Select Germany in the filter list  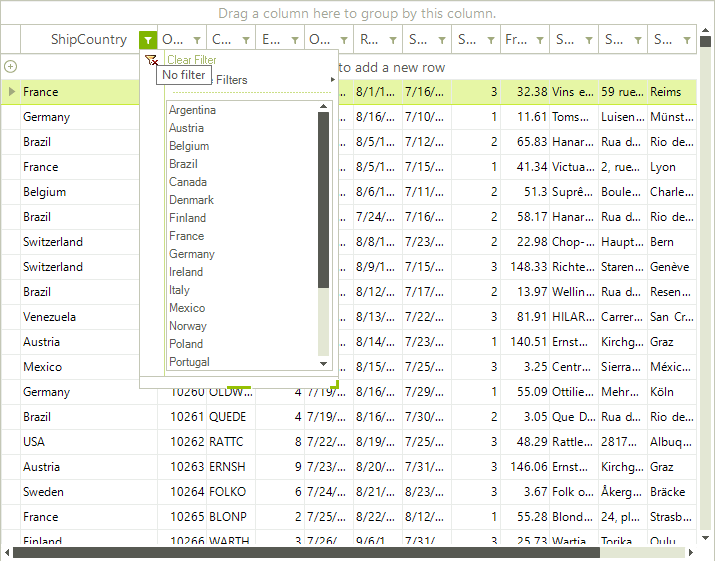[x=192, y=254]
